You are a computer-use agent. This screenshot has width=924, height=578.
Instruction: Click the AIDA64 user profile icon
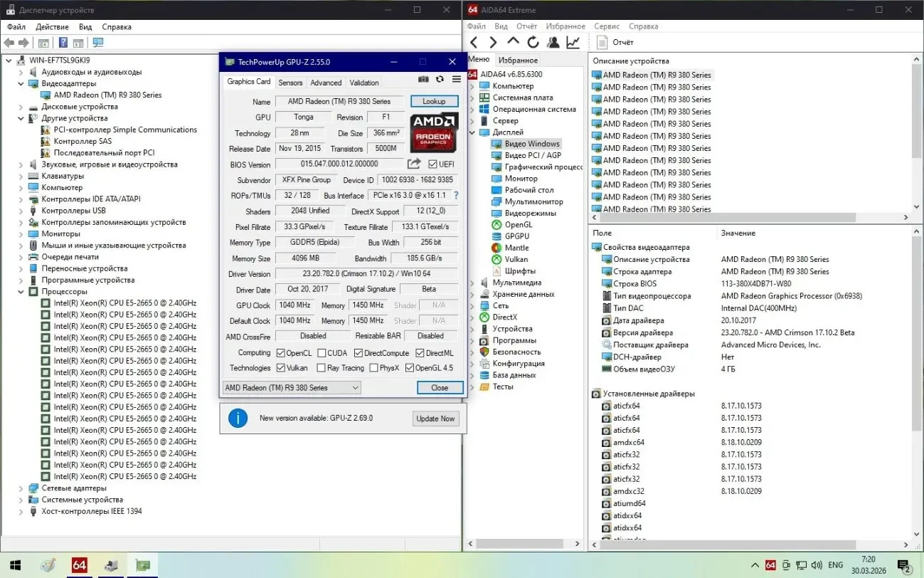point(553,43)
